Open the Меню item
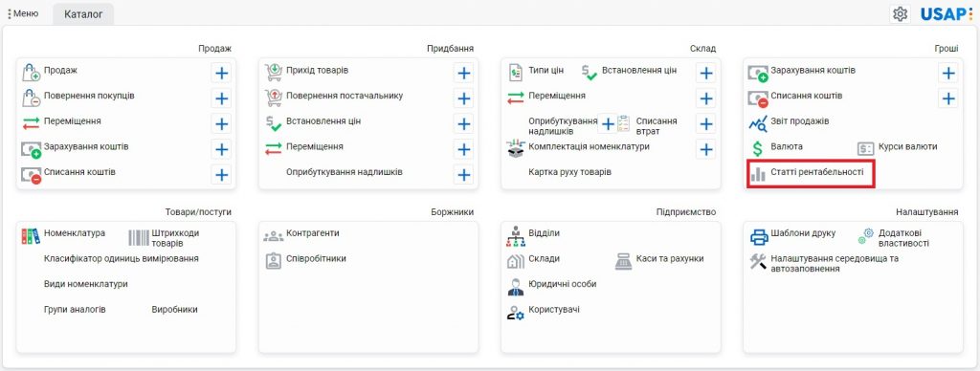Screen dimensions: 980x371 click(23, 13)
